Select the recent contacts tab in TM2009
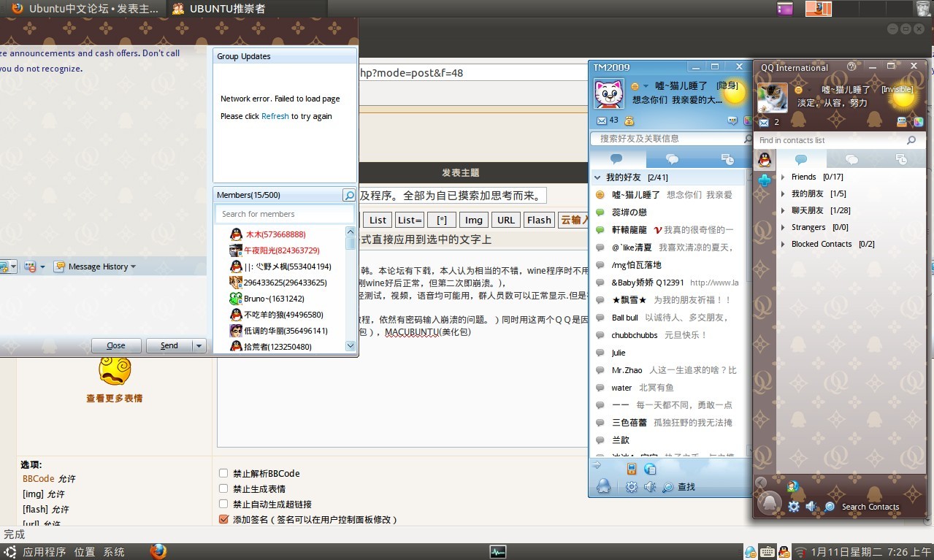The width and height of the screenshot is (934, 560). (x=727, y=159)
